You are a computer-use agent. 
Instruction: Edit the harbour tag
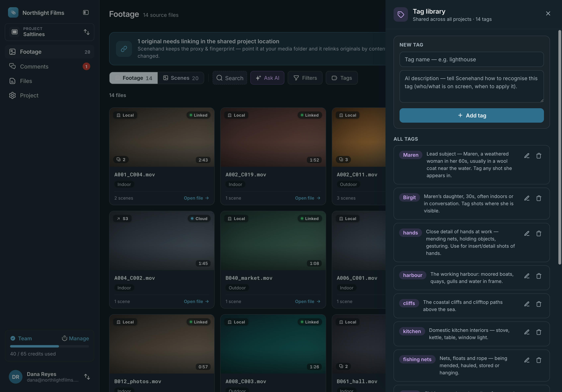527,276
